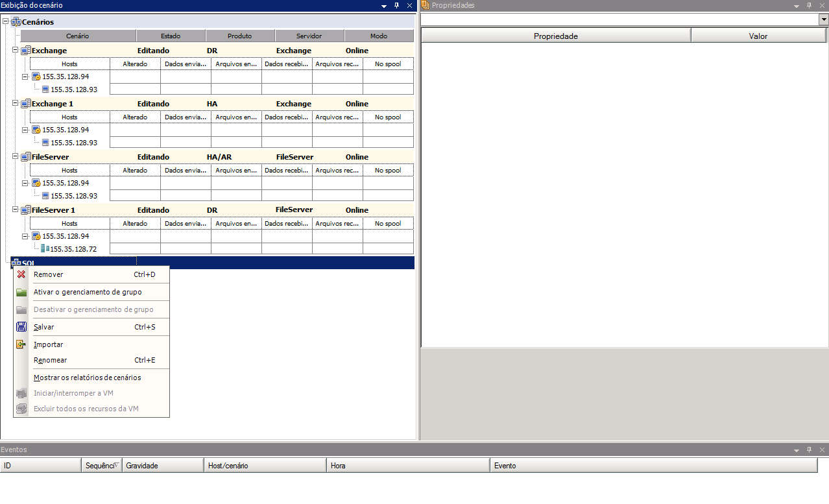Collapse the FileServer 1 scenario node
Image resolution: width=829 pixels, height=504 pixels.
pyautogui.click(x=16, y=210)
